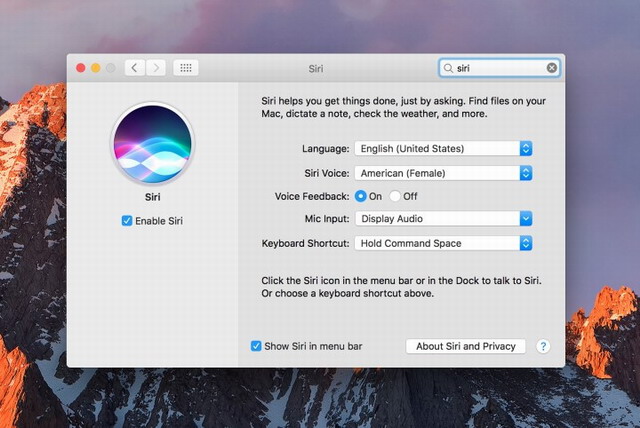Open help with the question mark button
The height and width of the screenshot is (428, 640).
point(543,346)
